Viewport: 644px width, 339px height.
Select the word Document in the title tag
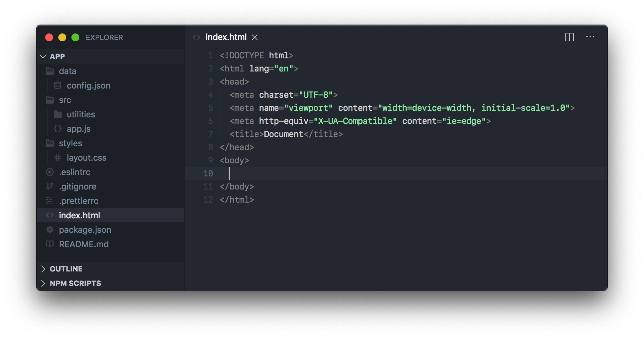click(284, 134)
